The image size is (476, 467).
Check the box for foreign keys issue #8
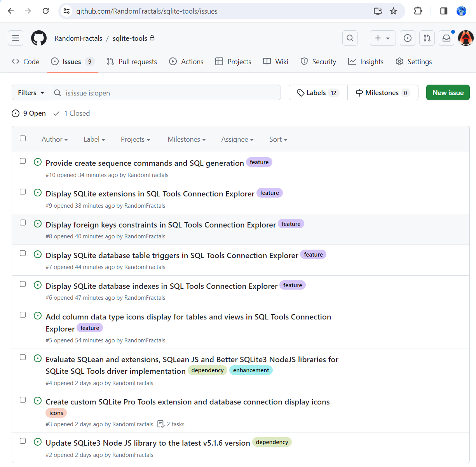[x=23, y=222]
